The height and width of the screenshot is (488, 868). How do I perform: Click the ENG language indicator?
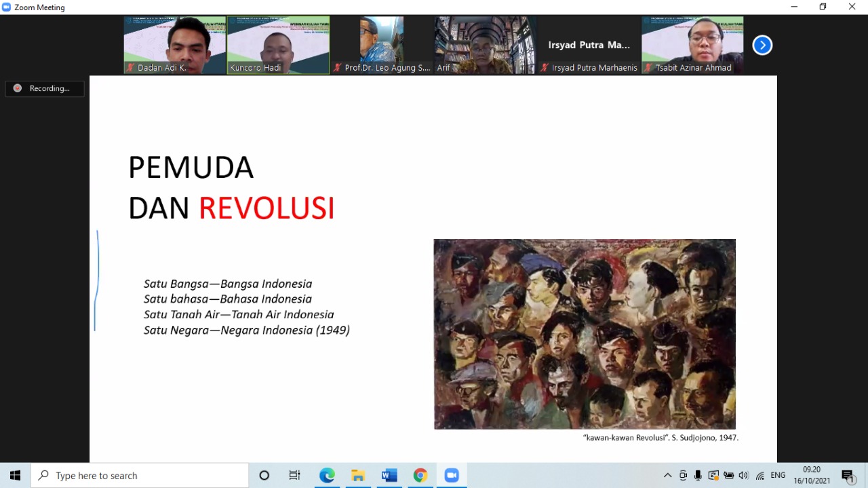778,475
